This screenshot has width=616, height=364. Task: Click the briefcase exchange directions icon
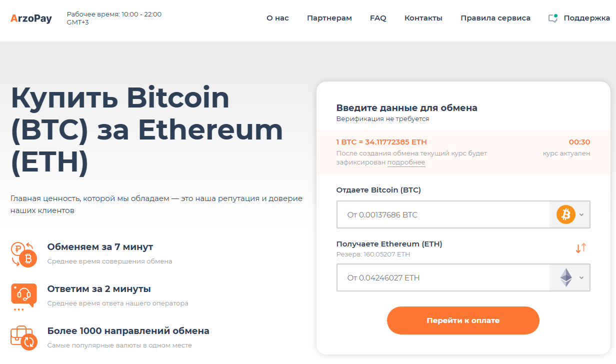23,337
